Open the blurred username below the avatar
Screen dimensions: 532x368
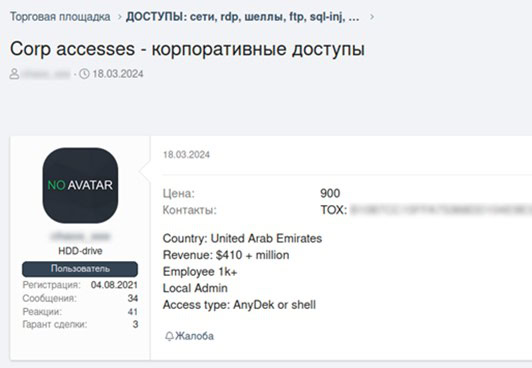click(x=80, y=236)
